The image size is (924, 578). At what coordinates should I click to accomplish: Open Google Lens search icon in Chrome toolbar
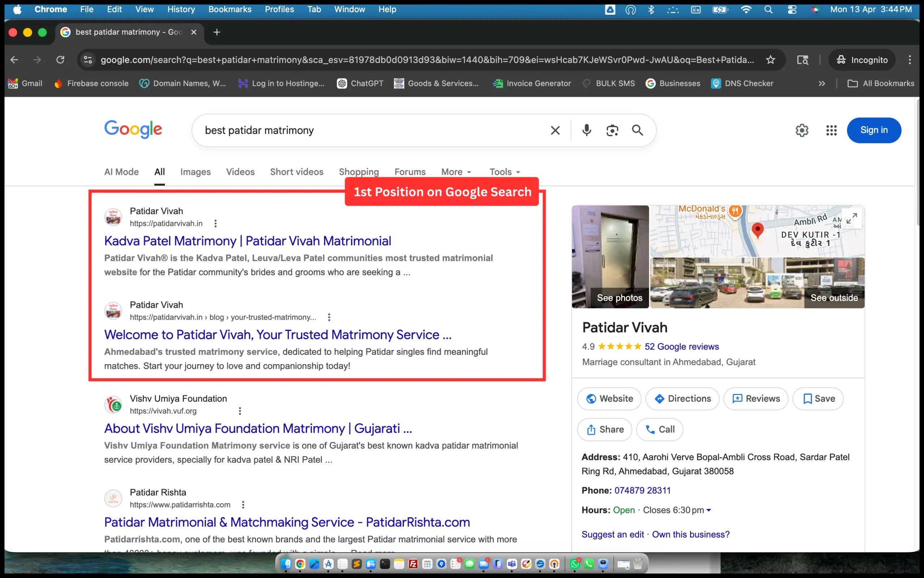point(803,60)
